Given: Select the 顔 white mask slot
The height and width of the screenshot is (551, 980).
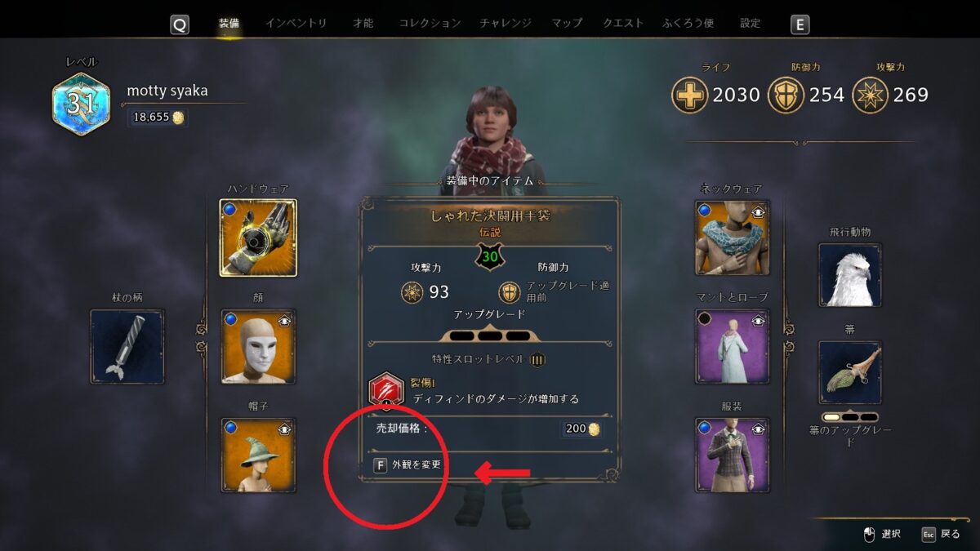Looking at the screenshot, I should point(258,346).
